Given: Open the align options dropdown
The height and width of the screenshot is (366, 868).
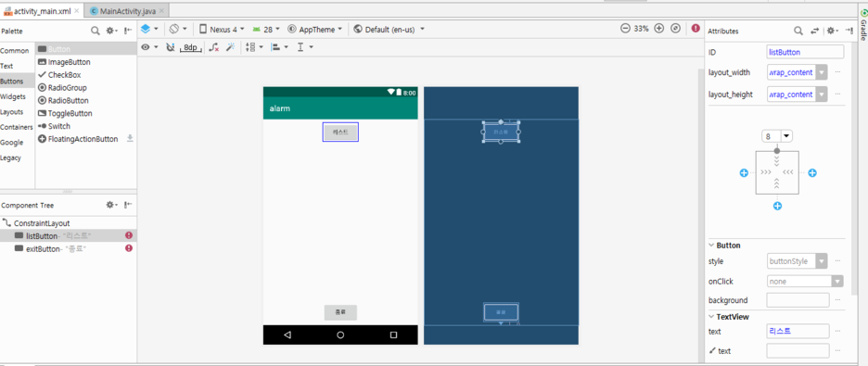Looking at the screenshot, I should (279, 47).
